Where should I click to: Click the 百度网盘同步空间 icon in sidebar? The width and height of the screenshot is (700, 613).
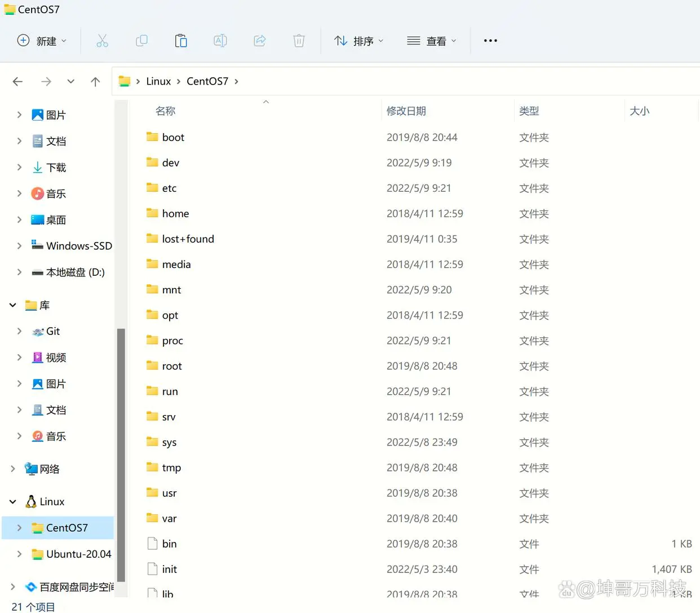[31, 587]
